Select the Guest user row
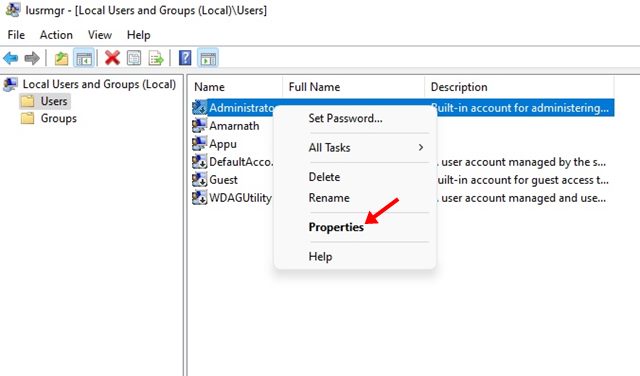This screenshot has height=376, width=640. point(223,180)
